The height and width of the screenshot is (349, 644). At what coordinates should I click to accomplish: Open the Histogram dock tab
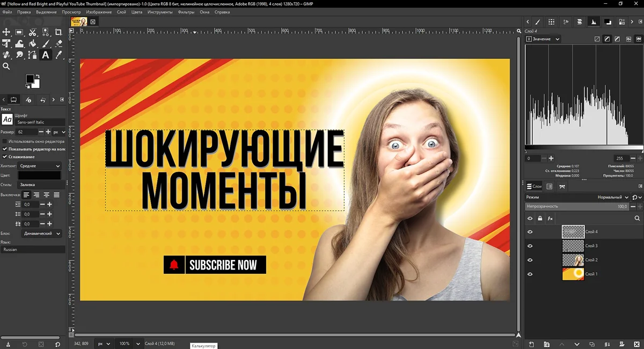(x=593, y=22)
